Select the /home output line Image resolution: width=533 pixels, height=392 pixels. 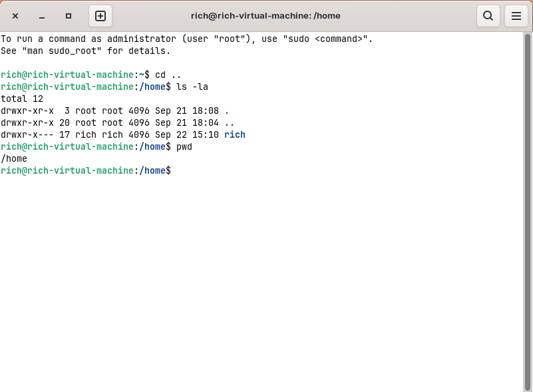(15, 158)
